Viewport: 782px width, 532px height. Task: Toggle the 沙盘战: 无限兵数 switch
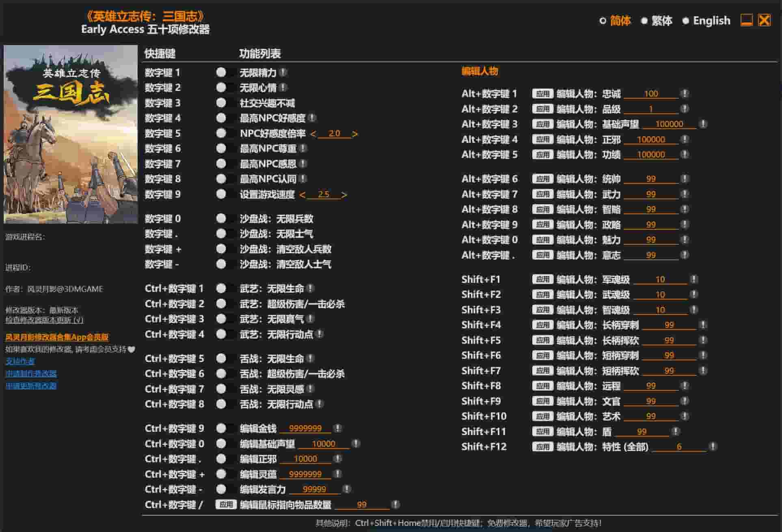pyautogui.click(x=222, y=219)
